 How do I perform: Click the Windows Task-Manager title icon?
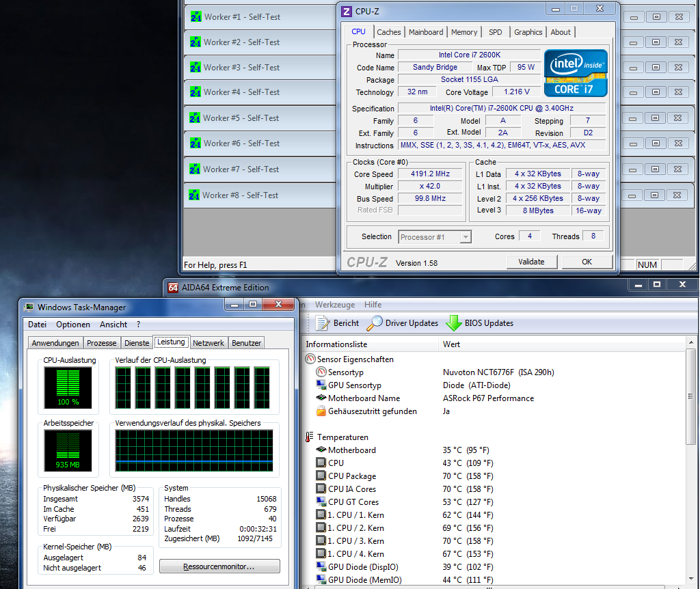click(29, 307)
